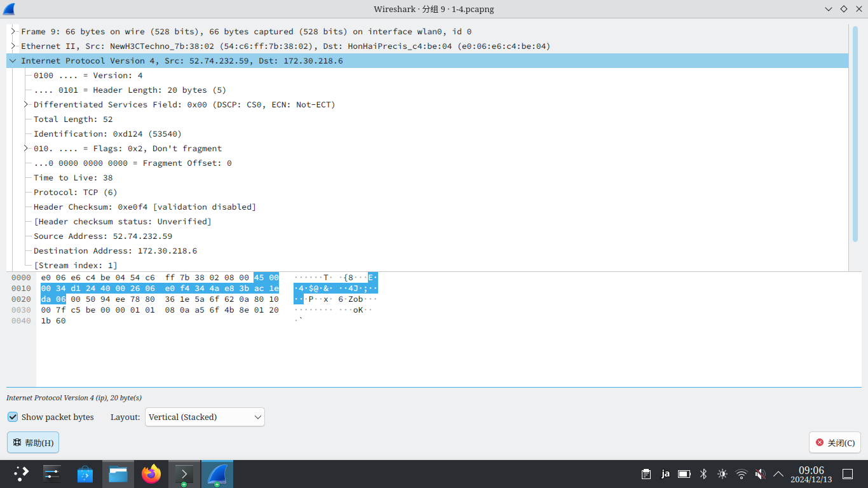
Task: Open the file manager taskbar icon
Action: [x=118, y=473]
